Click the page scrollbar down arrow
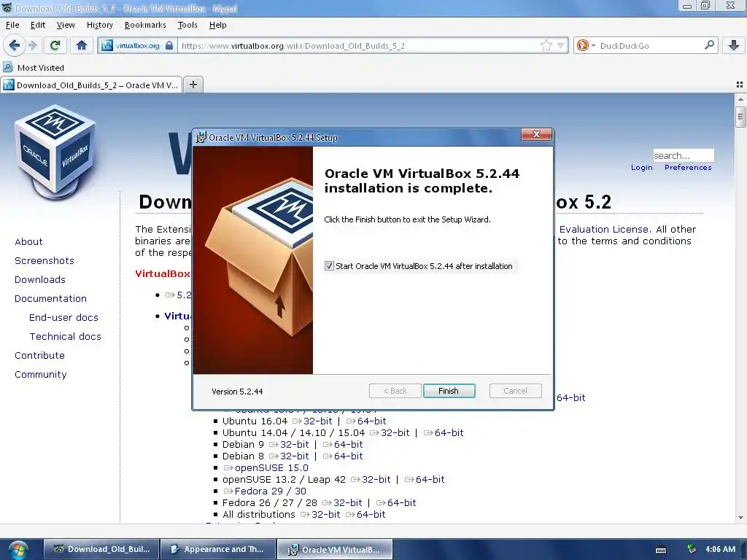 click(740, 518)
